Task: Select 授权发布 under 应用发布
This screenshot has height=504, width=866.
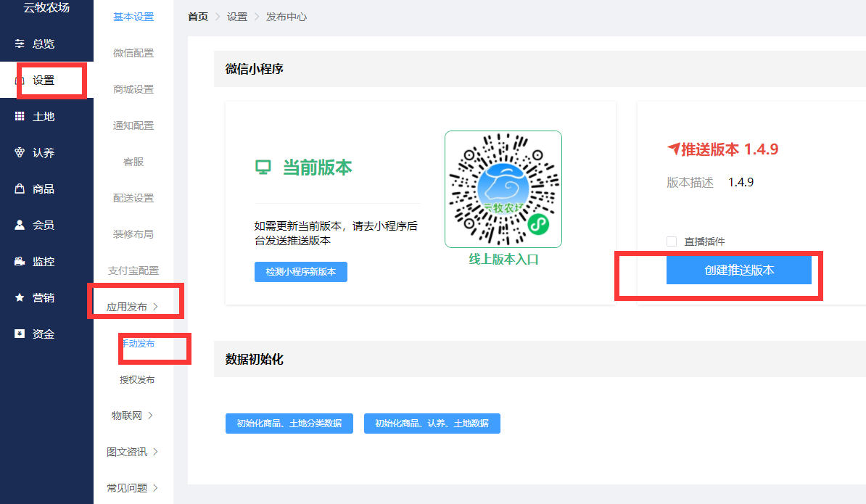Action: coord(138,380)
